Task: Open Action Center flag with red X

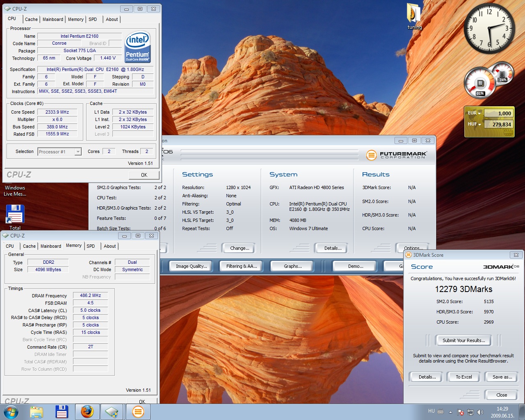Action: pyautogui.click(x=461, y=412)
